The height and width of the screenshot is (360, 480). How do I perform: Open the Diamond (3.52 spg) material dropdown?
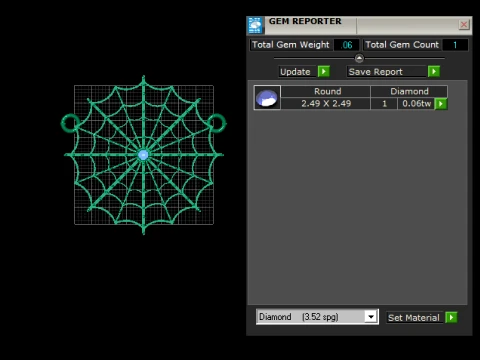pos(371,317)
